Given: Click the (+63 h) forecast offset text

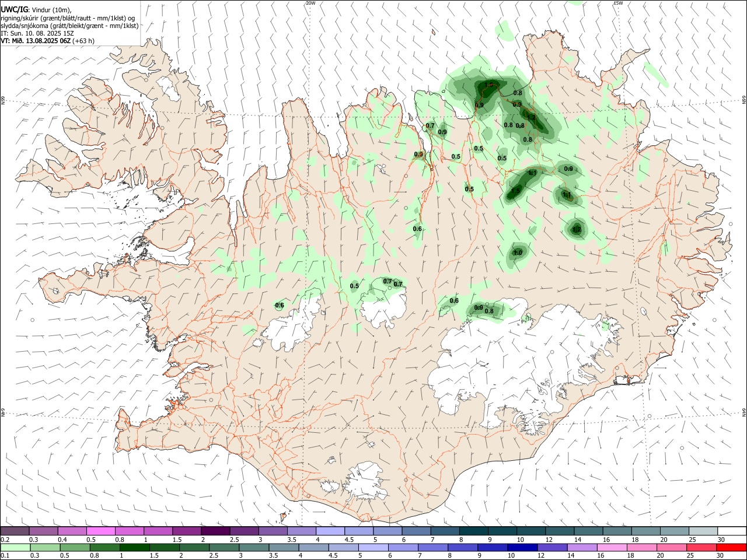Looking at the screenshot, I should pos(83,41).
